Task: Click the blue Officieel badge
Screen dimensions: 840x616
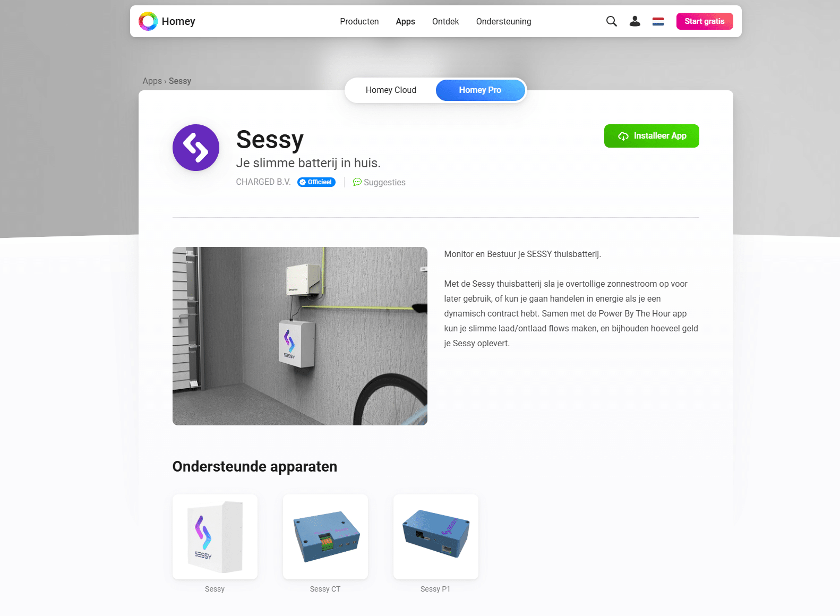Action: coord(316,182)
